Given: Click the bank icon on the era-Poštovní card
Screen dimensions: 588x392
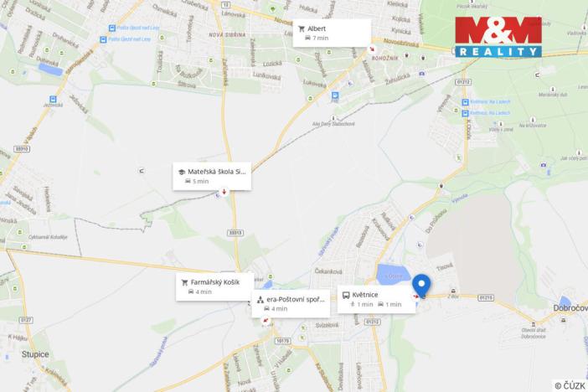Looking at the screenshot, I should click(x=260, y=300).
